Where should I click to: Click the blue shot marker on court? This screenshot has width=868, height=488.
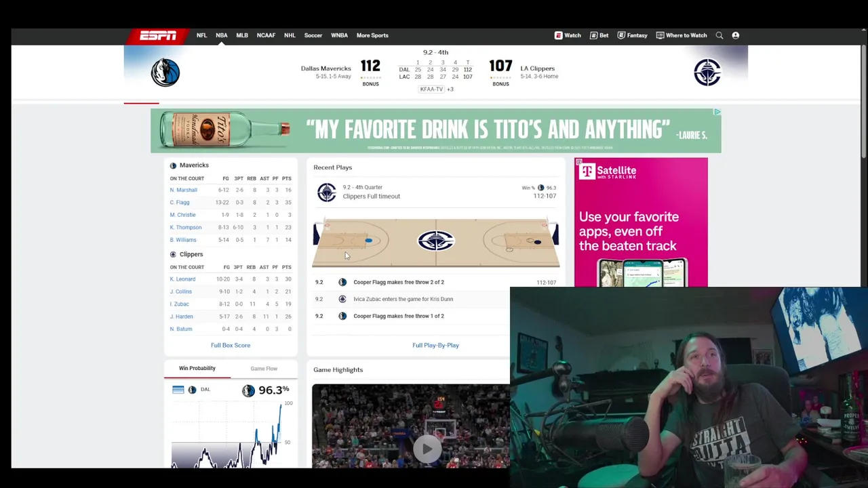(368, 241)
